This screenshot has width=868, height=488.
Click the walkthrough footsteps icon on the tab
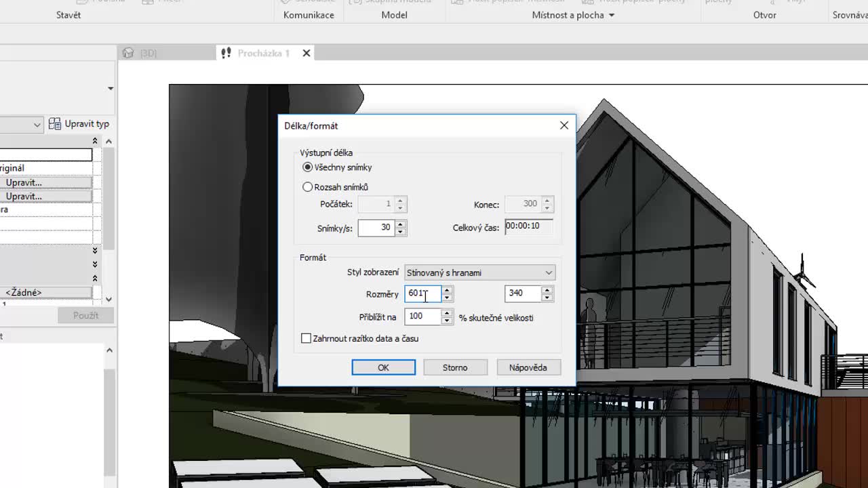click(x=226, y=53)
